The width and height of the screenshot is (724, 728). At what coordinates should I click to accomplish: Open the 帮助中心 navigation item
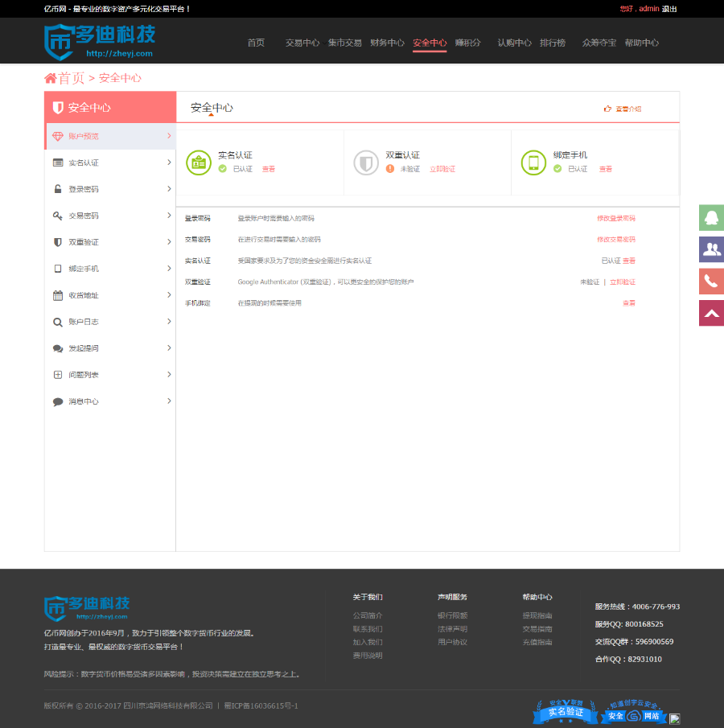[x=642, y=43]
